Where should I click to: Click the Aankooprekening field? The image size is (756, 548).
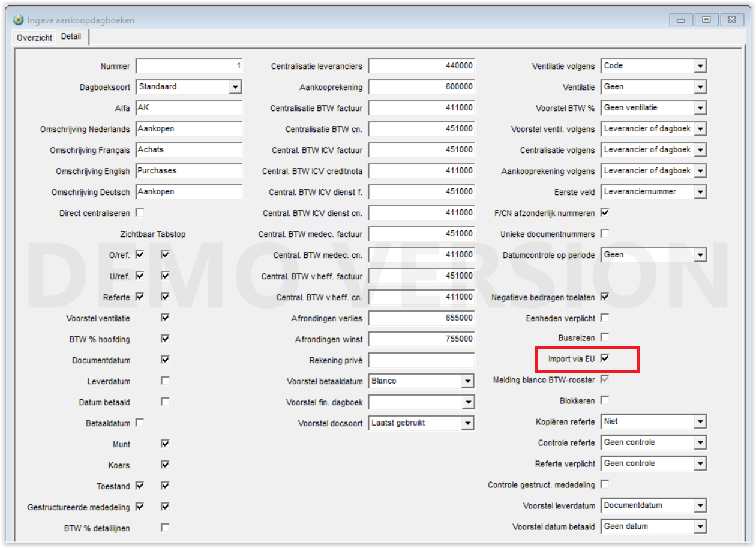(x=421, y=87)
